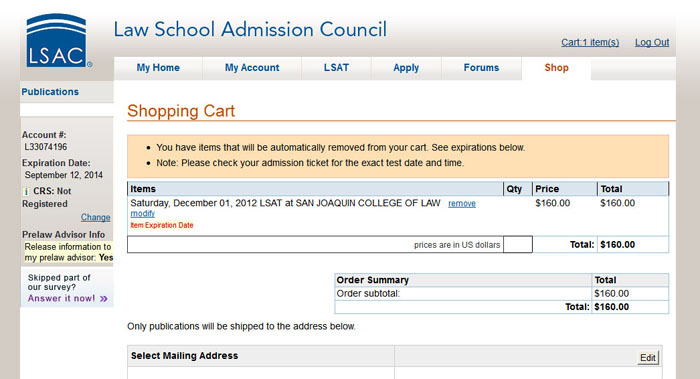Click the Log Out link
The image size is (700, 379).
click(652, 42)
